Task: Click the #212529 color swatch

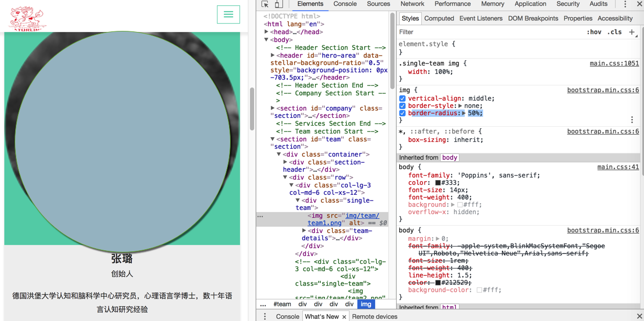Action: 438,283
